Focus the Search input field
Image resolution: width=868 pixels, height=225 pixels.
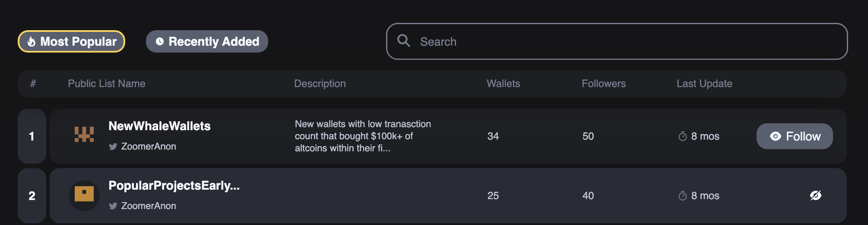(617, 41)
